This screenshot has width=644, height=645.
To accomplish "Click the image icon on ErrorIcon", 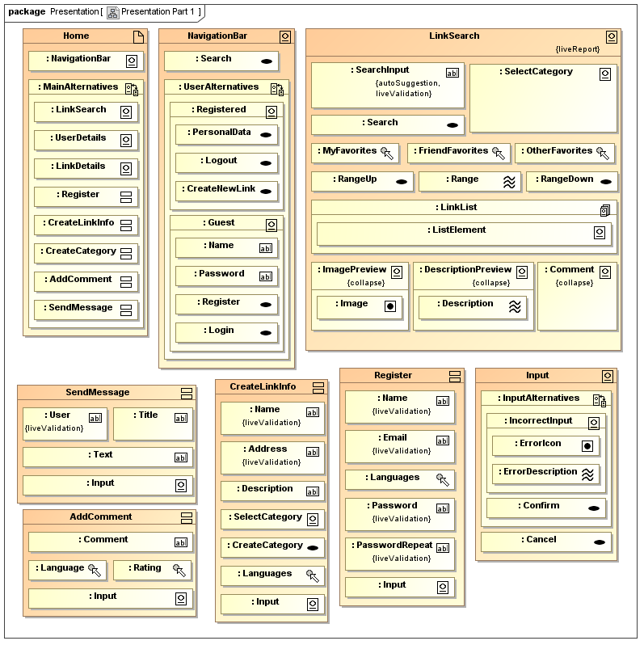I will click(587, 446).
